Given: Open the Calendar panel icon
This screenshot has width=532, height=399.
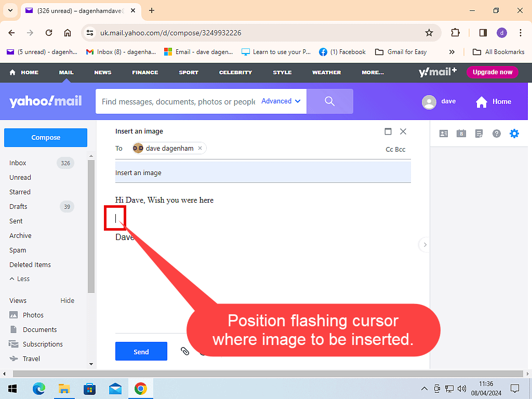Looking at the screenshot, I should point(461,134).
